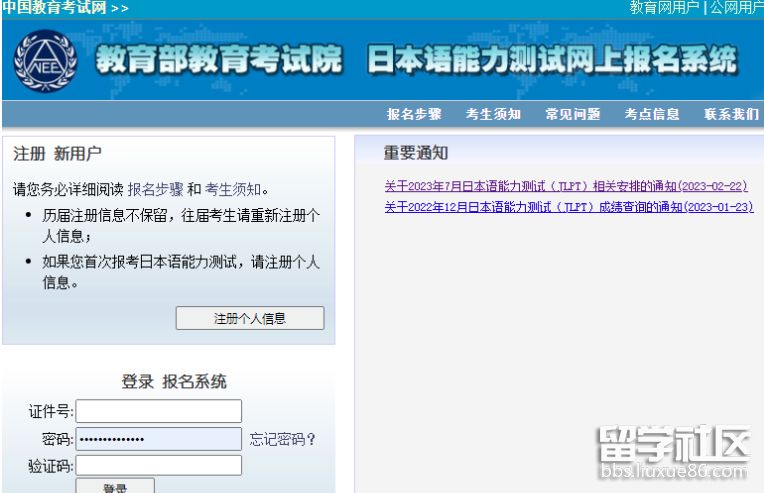
Task: Click 联系我们 in the navigation bar
Action: [731, 114]
